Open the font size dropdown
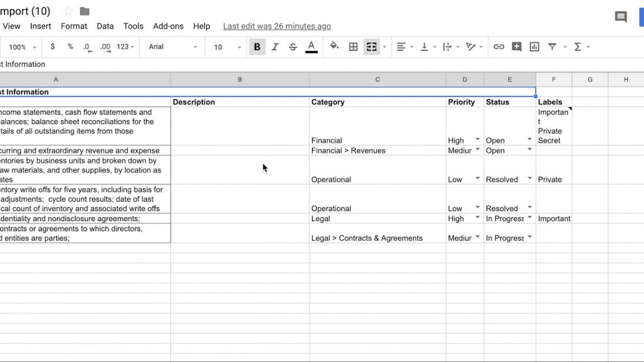Viewport: 644px width, 362px height. pos(228,47)
